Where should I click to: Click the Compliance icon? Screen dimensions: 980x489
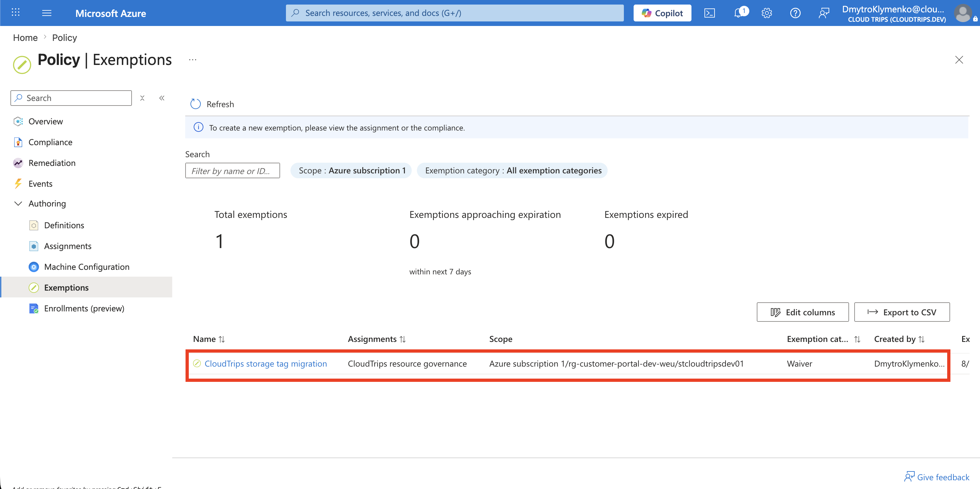point(18,142)
